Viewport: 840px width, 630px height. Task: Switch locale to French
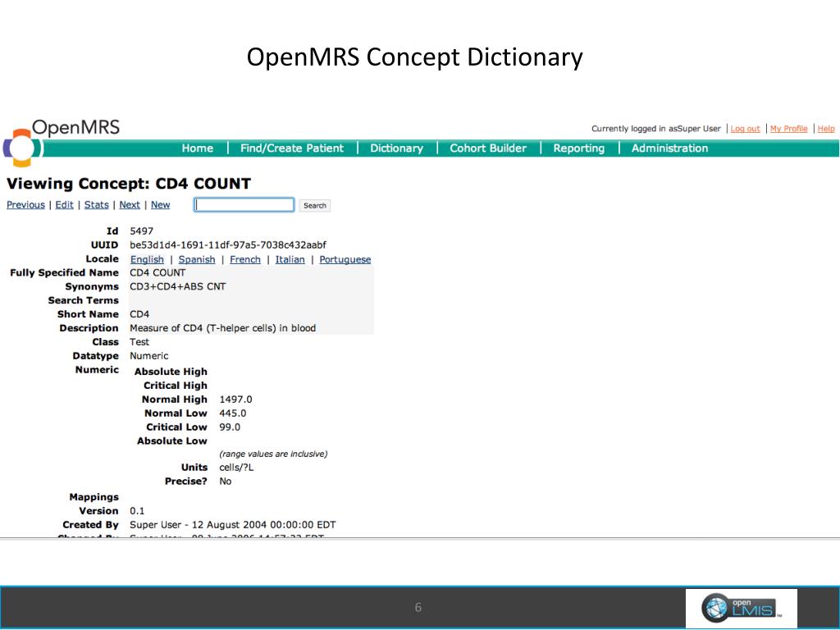pos(244,259)
